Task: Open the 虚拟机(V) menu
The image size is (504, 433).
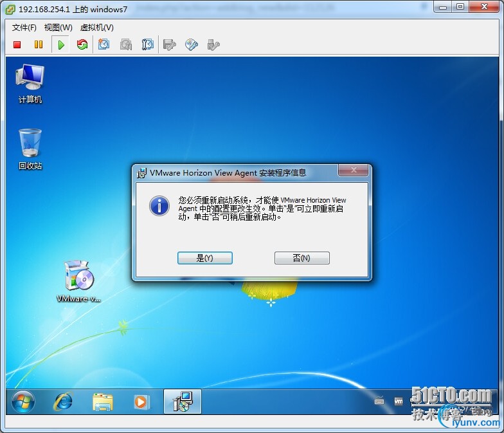Action: [x=96, y=28]
